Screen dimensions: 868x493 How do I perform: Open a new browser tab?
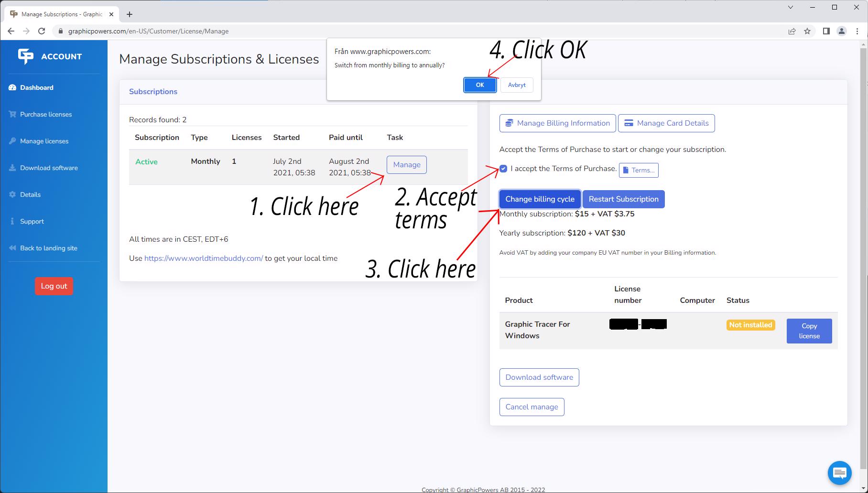(130, 14)
